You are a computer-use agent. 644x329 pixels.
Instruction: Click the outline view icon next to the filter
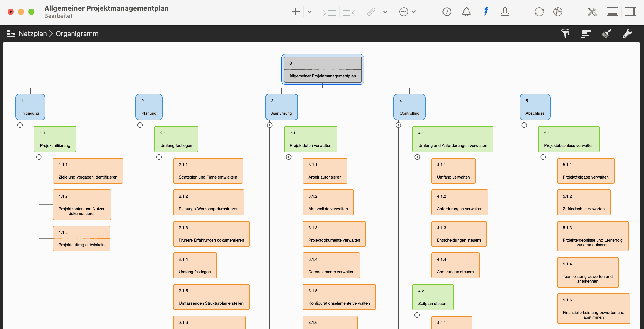coord(586,33)
